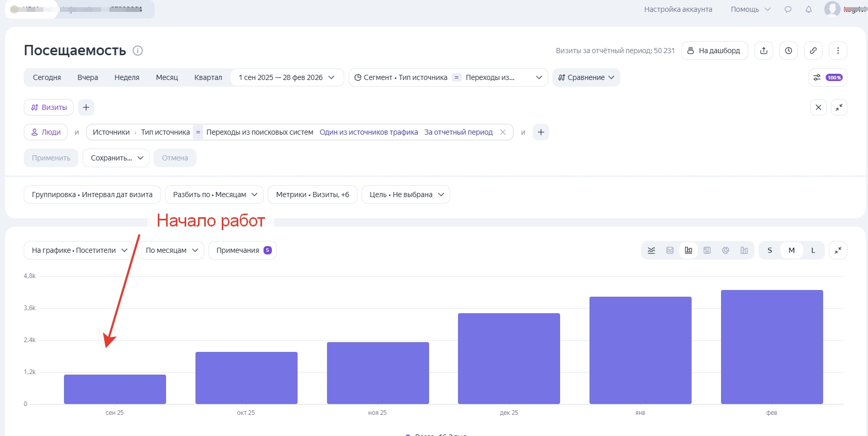Viewport: 868px width, 436px height.
Task: Open the date range 1 сен 2025 — 28 фев 2026
Action: 287,77
